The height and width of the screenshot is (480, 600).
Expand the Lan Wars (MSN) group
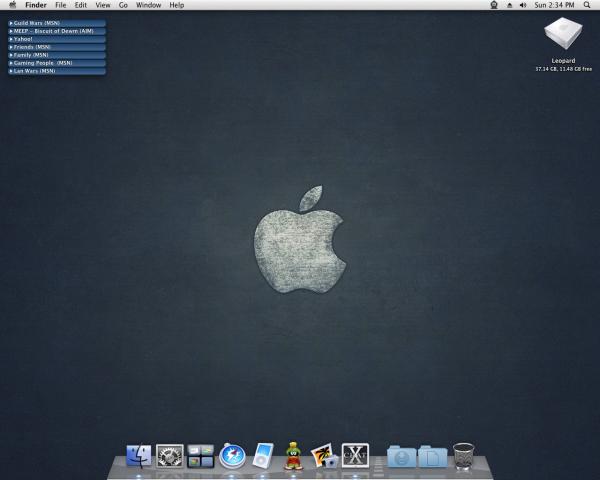pyautogui.click(x=57, y=71)
